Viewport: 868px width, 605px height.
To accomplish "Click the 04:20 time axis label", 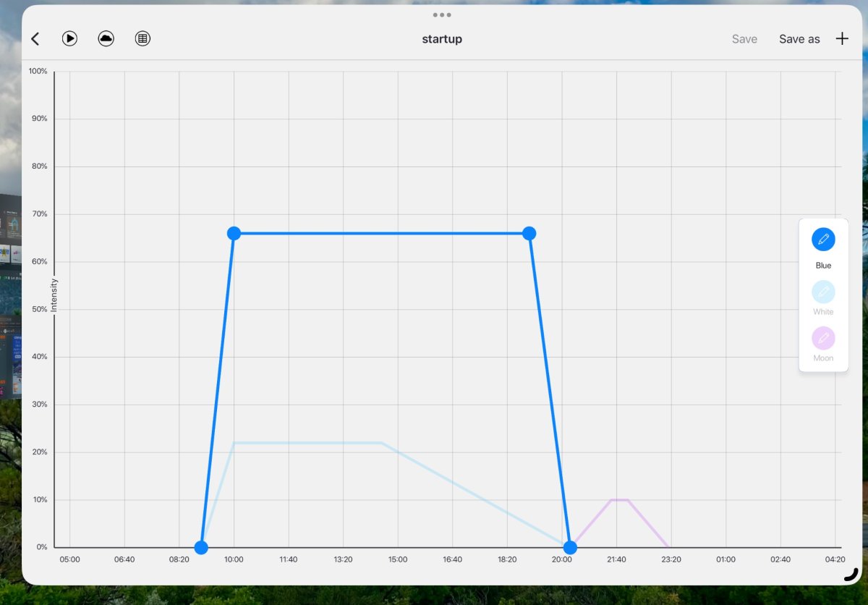I will pos(835,559).
